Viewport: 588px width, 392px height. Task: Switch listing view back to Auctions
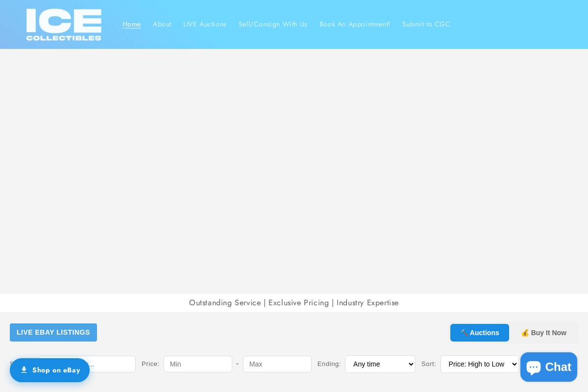pos(479,333)
